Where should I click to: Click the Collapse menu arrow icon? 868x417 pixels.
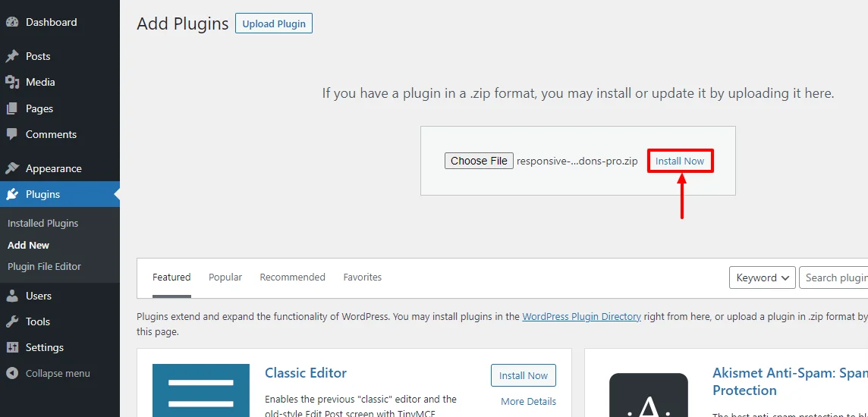pos(12,373)
